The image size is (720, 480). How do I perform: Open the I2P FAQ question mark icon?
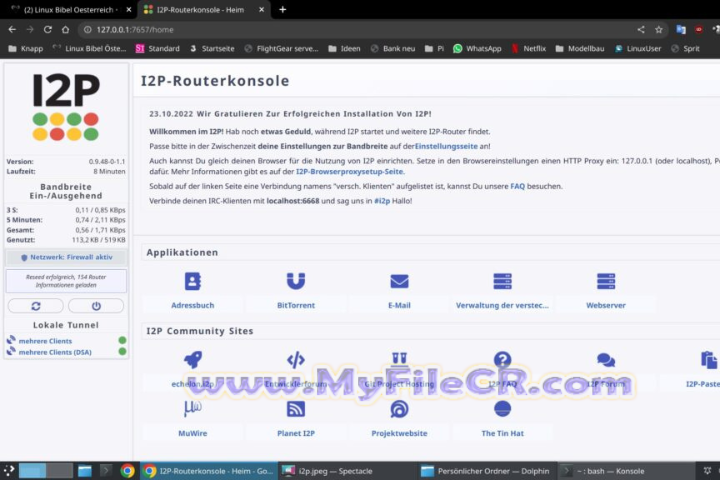502,360
